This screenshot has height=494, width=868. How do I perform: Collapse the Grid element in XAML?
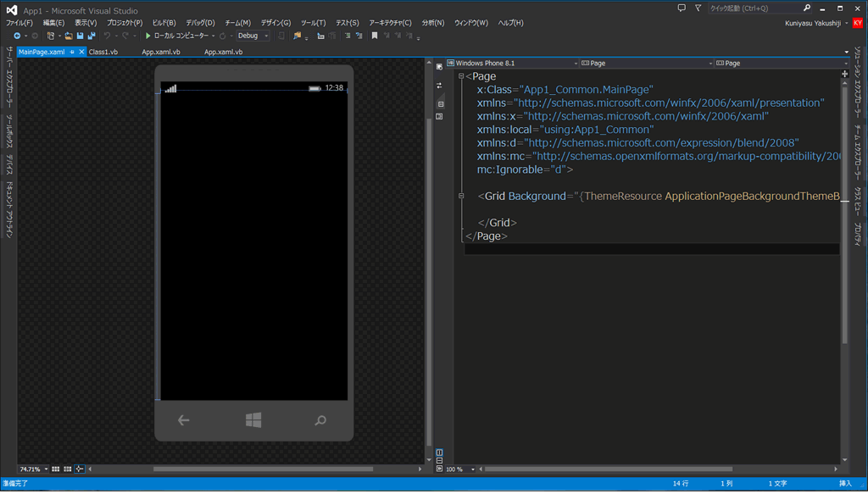click(461, 196)
